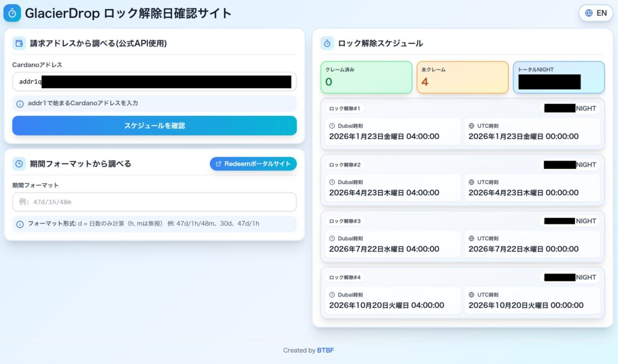Open the BTBF creator link in footer

tap(325, 350)
